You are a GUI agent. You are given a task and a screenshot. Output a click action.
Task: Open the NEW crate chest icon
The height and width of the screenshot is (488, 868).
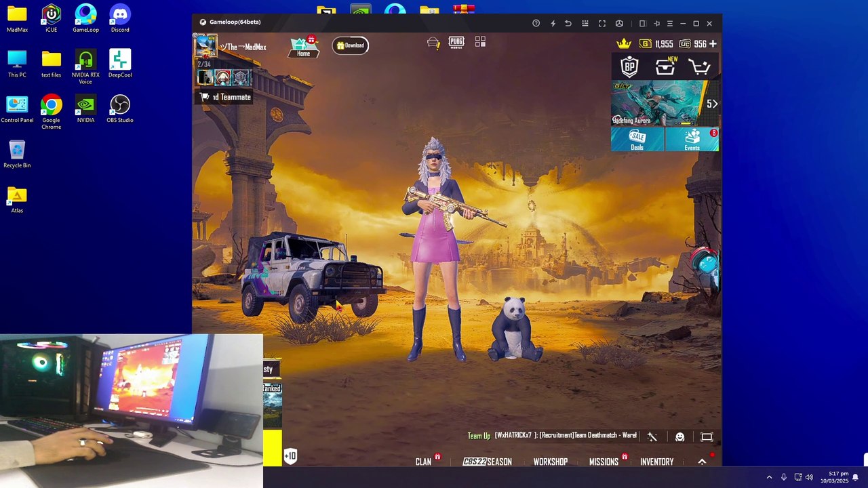click(665, 66)
